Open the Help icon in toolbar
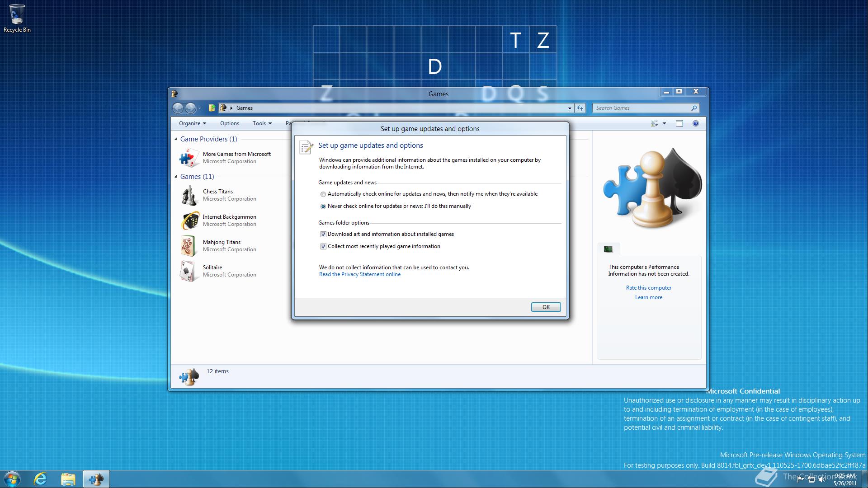This screenshot has height=488, width=868. pyautogui.click(x=695, y=123)
